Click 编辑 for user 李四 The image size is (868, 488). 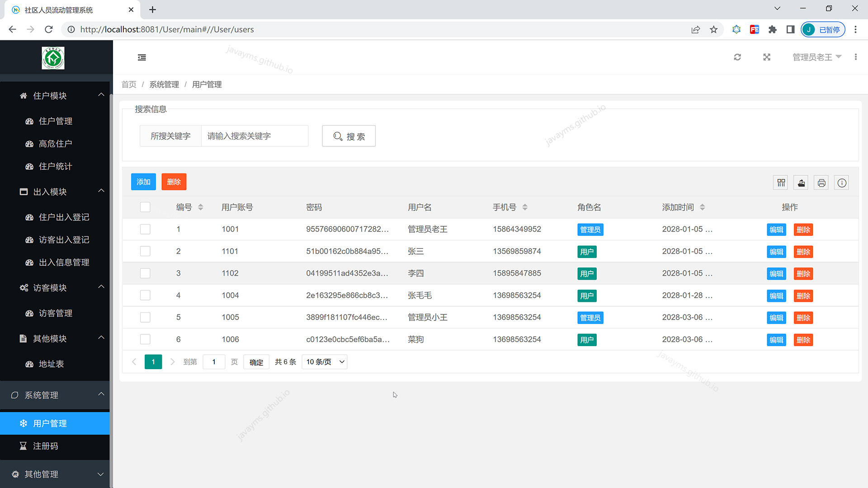776,274
